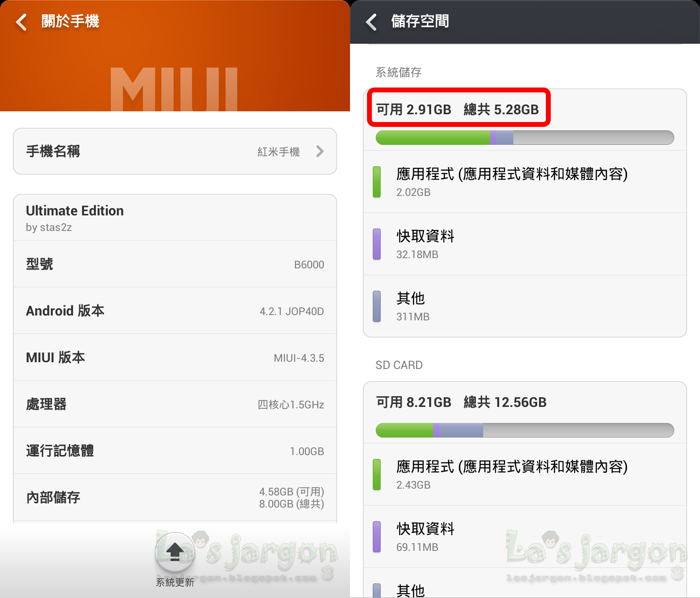This screenshot has height=598, width=700.
Task: Tap the 關於手機 title text
Action: (x=70, y=21)
